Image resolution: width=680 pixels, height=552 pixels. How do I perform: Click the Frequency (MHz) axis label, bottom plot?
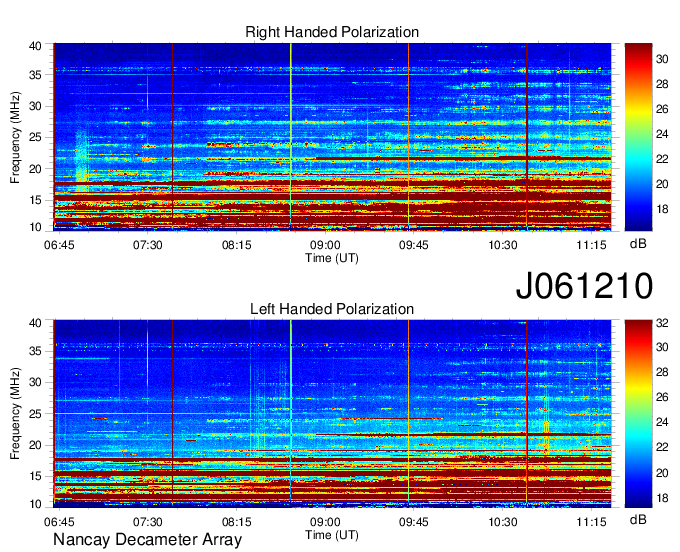15,414
